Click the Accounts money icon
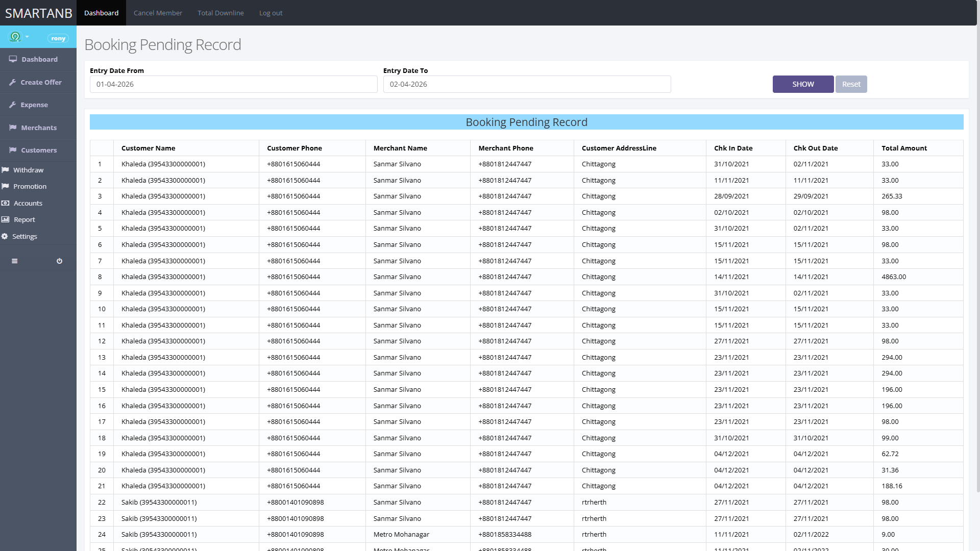This screenshot has height=551, width=980. 6,204
